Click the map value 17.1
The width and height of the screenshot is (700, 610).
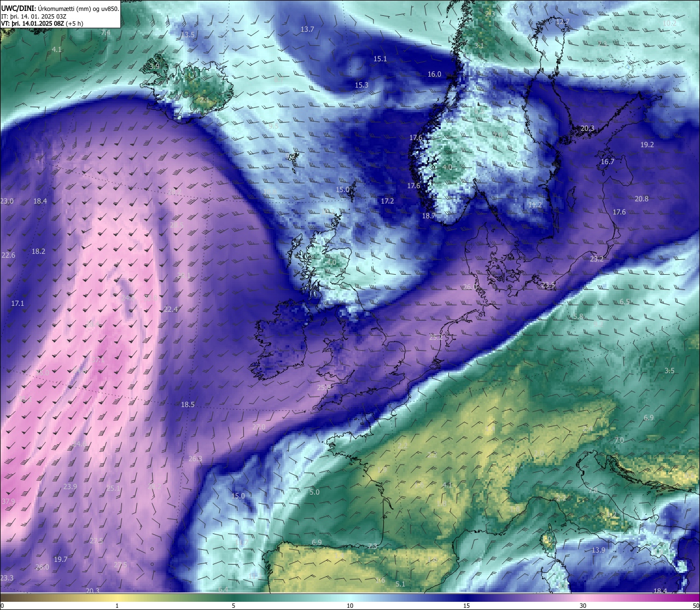pos(17,303)
